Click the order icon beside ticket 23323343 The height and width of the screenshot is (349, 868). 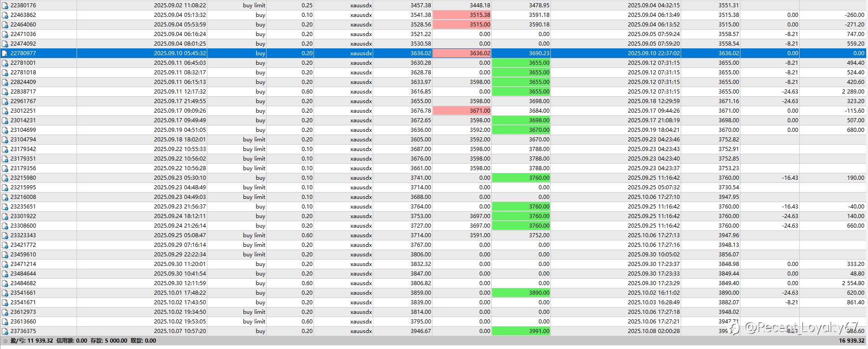coord(5,235)
